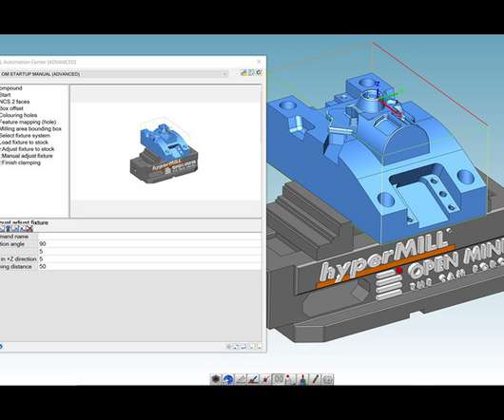The image size is (504, 420).
Task: Select the Select fixture system step
Action: [x=25, y=136]
